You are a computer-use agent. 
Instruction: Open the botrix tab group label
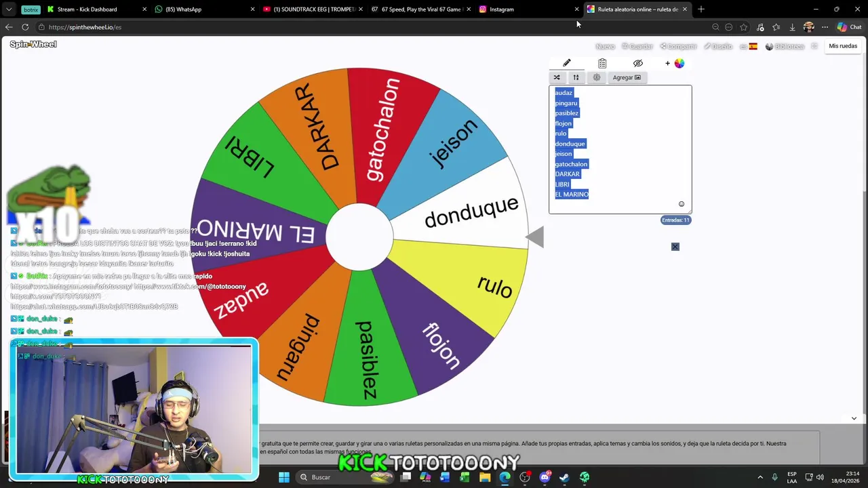click(31, 9)
